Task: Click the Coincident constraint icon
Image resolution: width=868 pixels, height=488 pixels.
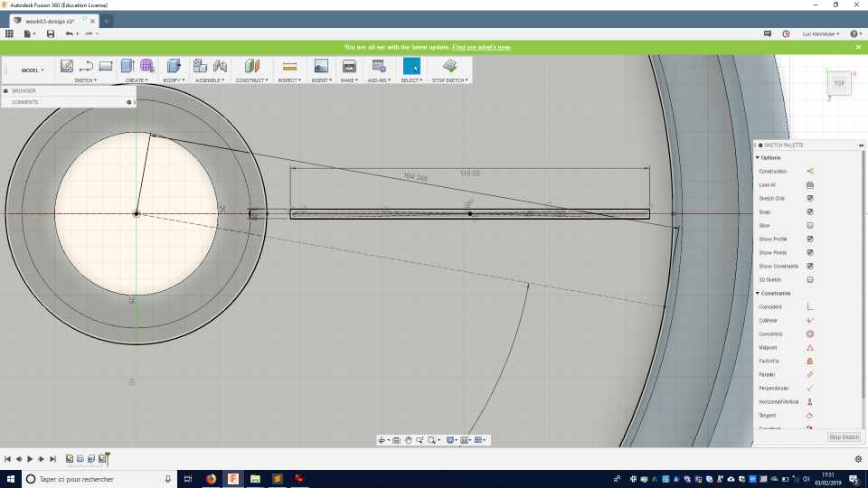Action: (810, 306)
